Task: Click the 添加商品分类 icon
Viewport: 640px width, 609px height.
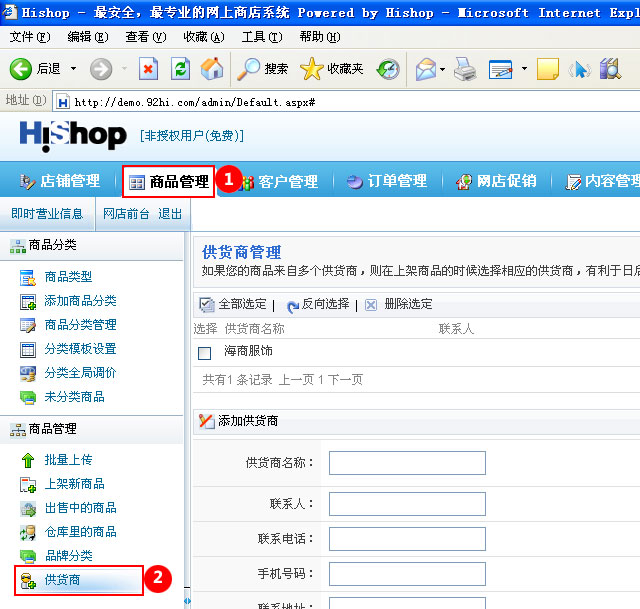Action: [x=28, y=302]
